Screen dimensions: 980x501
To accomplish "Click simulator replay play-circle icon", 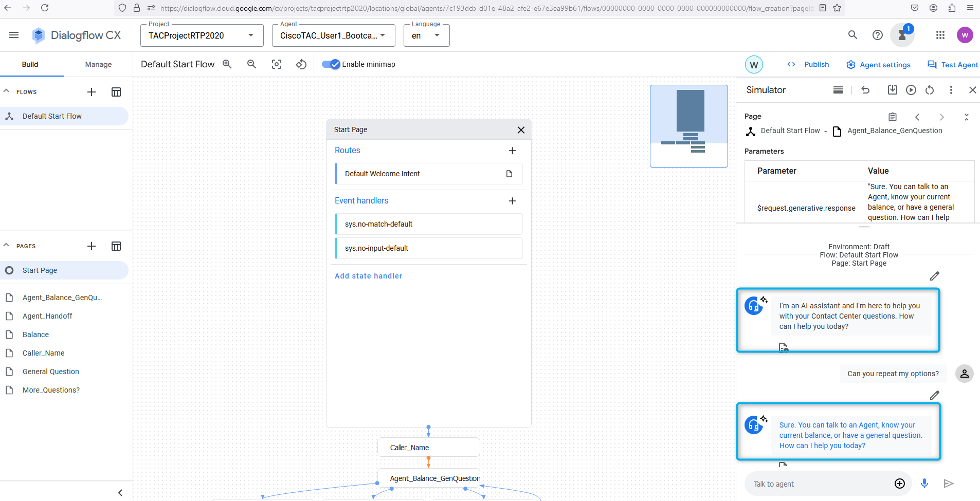I will (x=911, y=90).
